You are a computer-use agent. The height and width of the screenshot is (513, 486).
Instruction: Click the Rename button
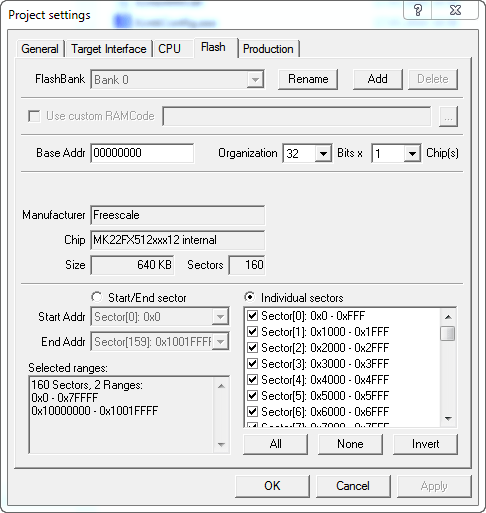coord(308,79)
